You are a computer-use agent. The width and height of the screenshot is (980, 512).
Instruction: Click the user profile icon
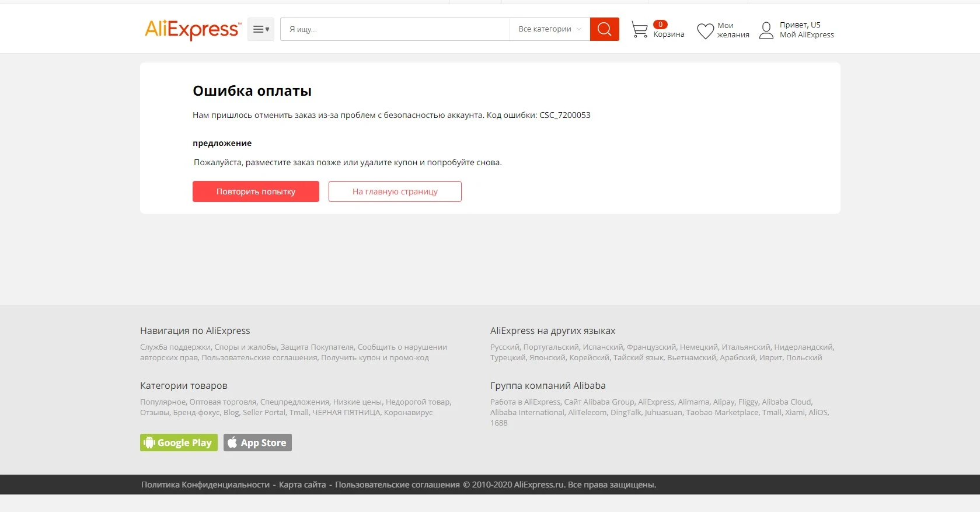pos(766,30)
